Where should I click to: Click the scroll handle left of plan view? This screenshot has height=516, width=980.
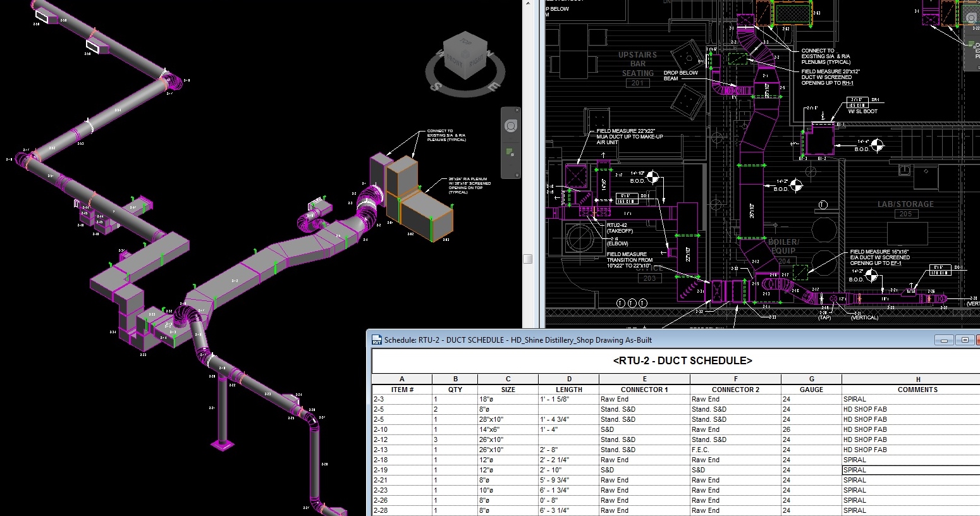tap(528, 259)
